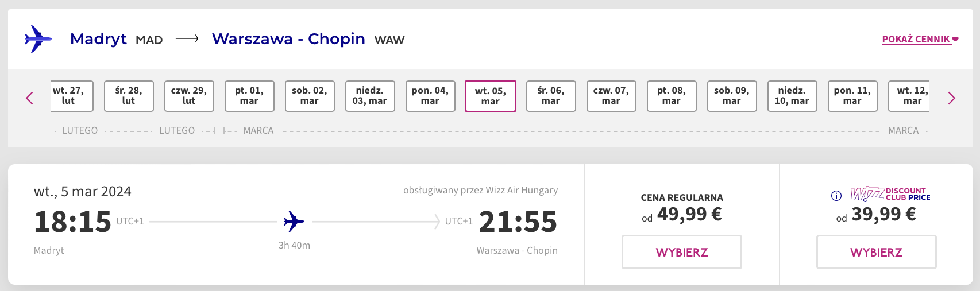This screenshot has height=291, width=980.
Task: Choose czw. 29, lut date tab
Action: click(189, 96)
